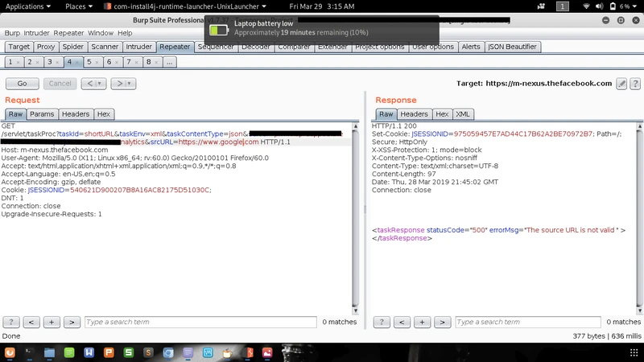Switch to the JSON Beautifier tab
This screenshot has width=644, height=362.
click(512, 47)
